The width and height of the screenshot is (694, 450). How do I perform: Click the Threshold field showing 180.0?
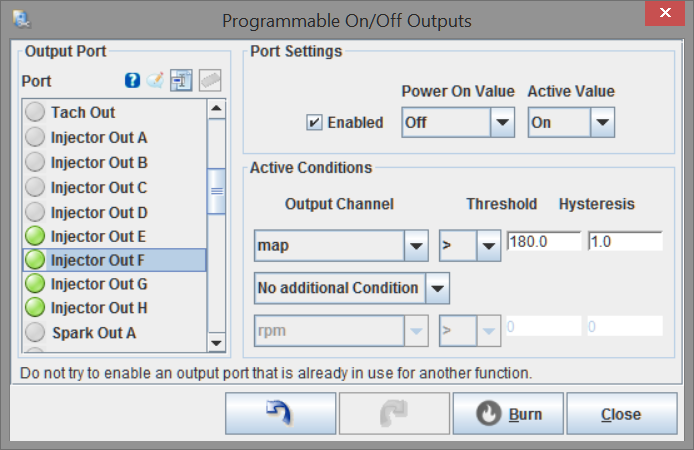(544, 241)
